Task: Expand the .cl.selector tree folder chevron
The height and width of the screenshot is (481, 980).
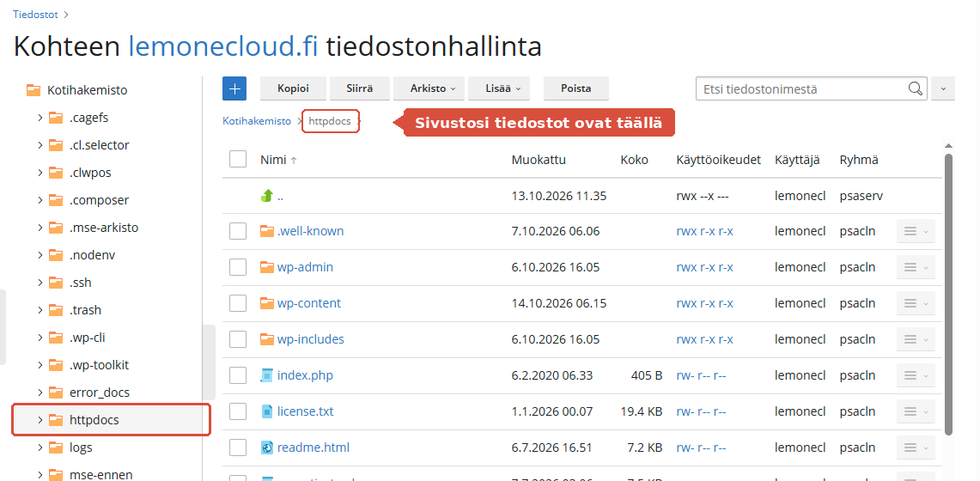Action: pos(40,145)
